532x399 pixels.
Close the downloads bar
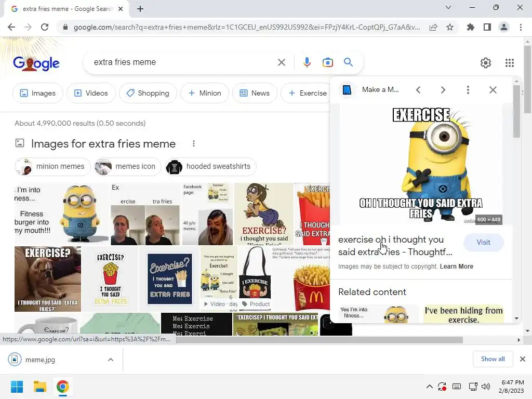click(x=523, y=359)
